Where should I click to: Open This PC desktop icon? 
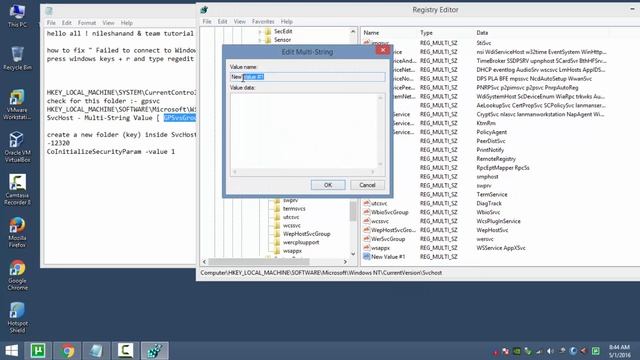17,16
